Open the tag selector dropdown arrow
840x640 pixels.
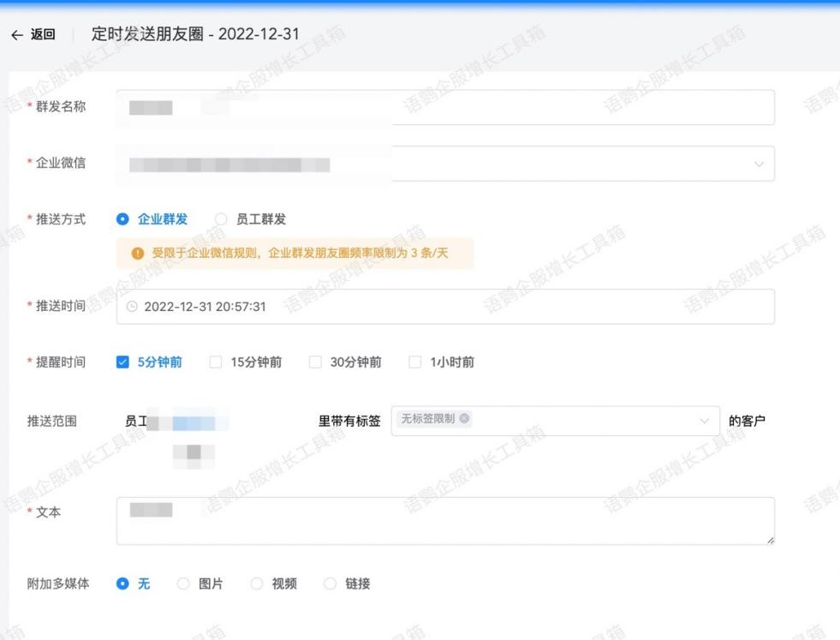(x=705, y=422)
